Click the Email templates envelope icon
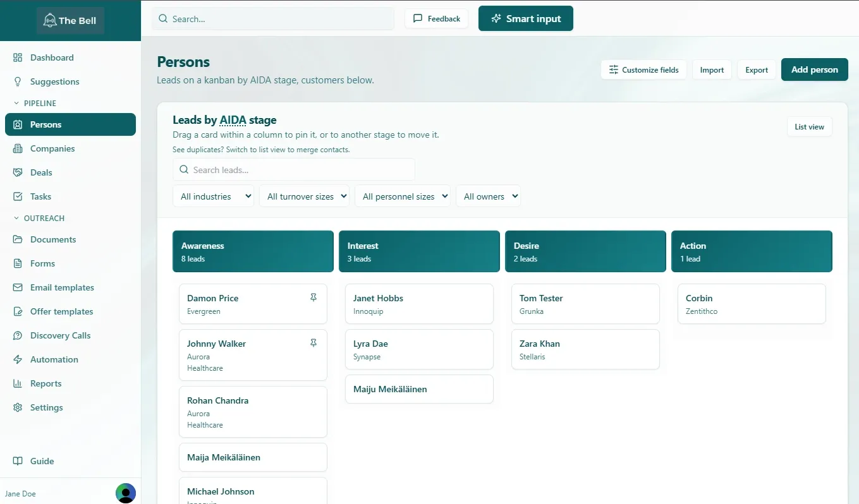Screen dimensions: 859x504 (18, 287)
